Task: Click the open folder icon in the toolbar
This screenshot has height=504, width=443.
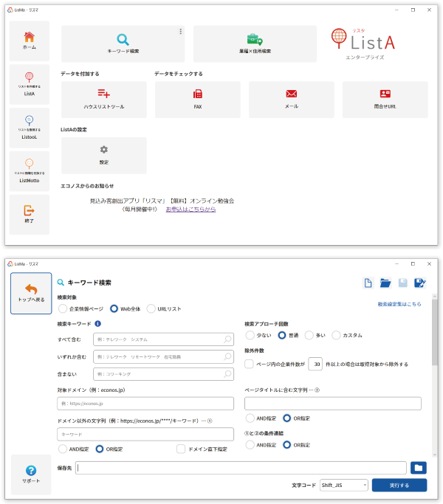Action: [385, 283]
